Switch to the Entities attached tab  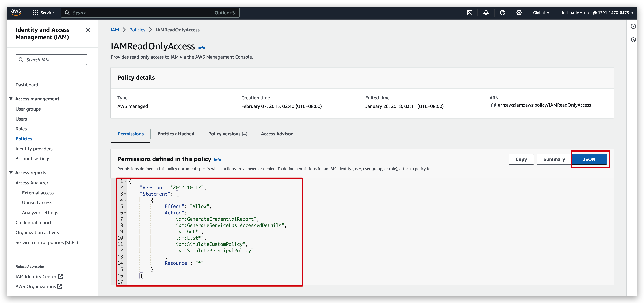176,134
